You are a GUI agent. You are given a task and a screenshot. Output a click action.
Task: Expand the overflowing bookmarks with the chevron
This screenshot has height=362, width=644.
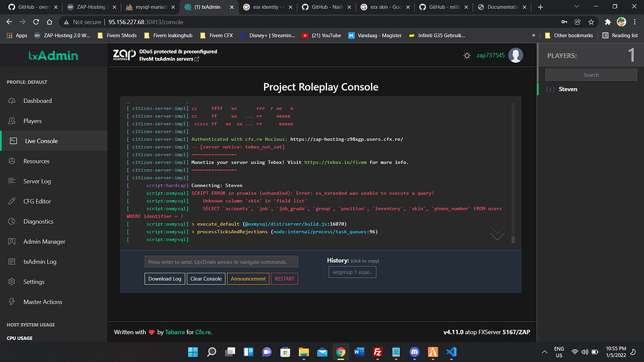(534, 36)
